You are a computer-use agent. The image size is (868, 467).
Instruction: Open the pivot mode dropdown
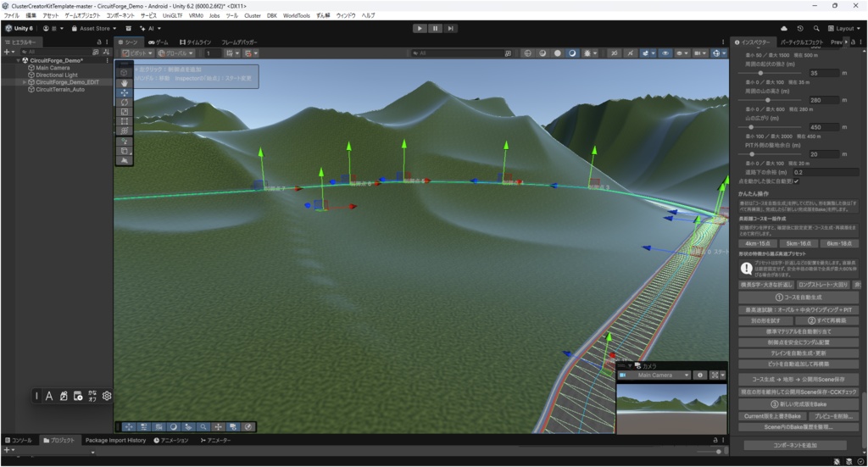(137, 53)
